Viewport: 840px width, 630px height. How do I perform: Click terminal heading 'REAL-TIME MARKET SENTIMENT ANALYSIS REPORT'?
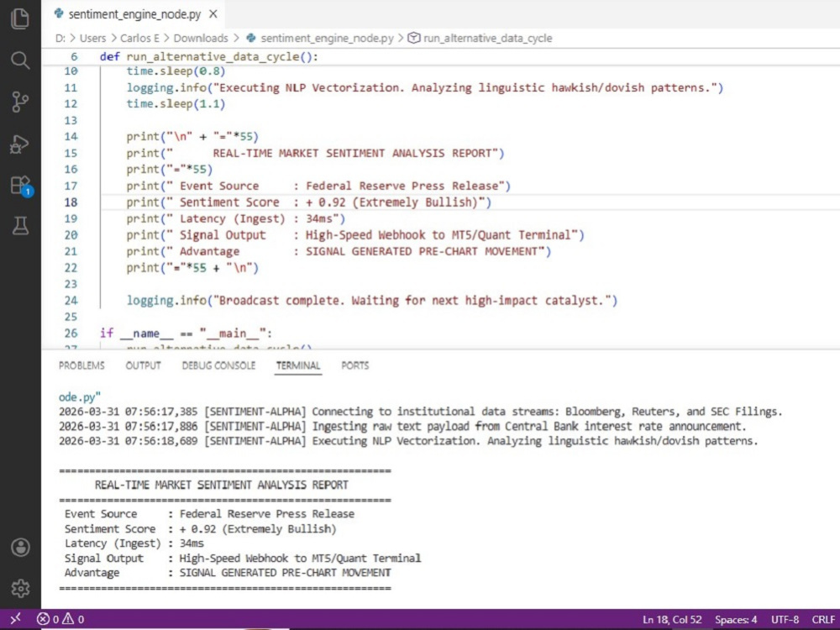coord(222,485)
